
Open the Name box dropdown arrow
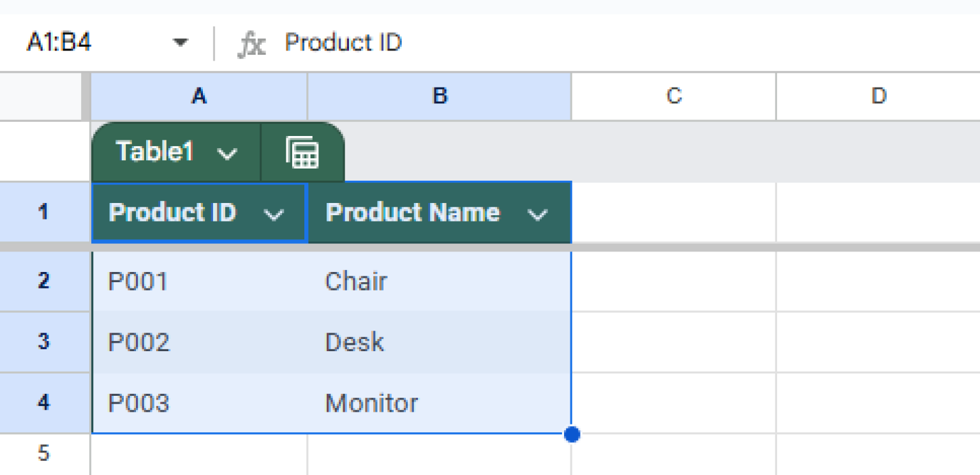coord(181,43)
